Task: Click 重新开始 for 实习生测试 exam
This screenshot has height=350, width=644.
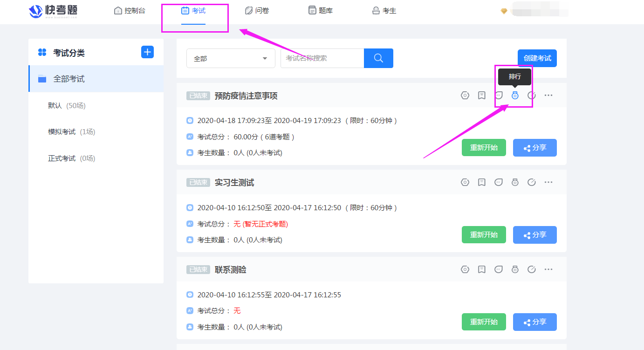Action: [x=484, y=235]
